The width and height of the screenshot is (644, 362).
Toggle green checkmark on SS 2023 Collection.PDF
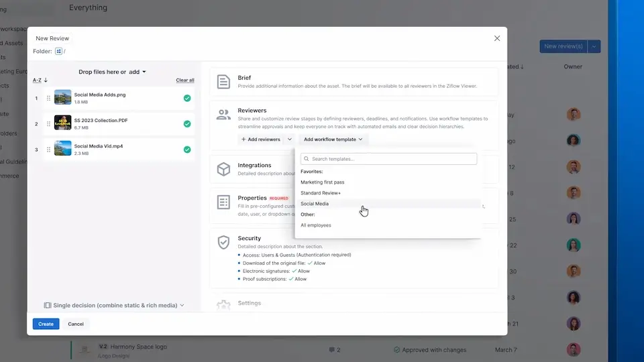(187, 124)
